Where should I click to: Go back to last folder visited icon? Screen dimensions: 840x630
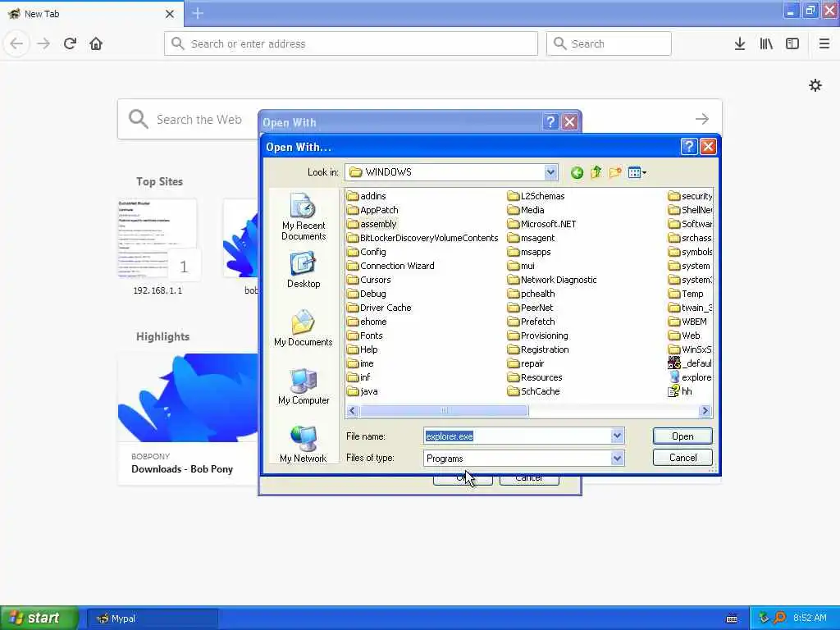point(577,172)
